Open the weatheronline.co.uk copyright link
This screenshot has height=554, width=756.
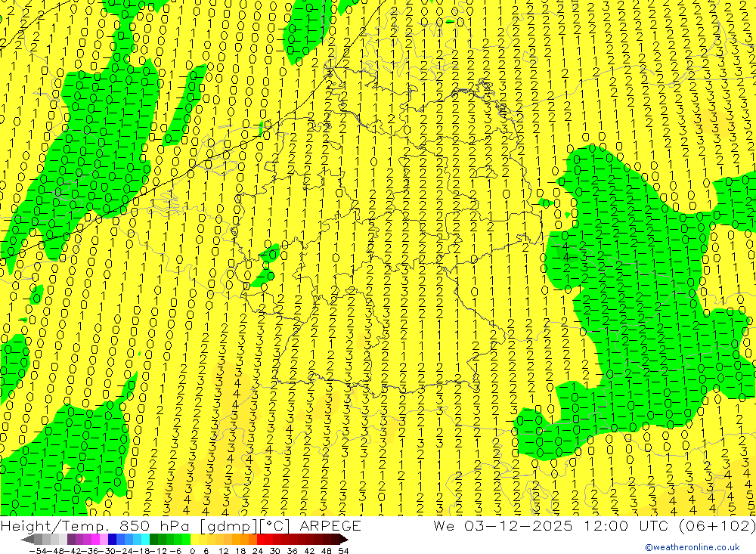(x=692, y=547)
